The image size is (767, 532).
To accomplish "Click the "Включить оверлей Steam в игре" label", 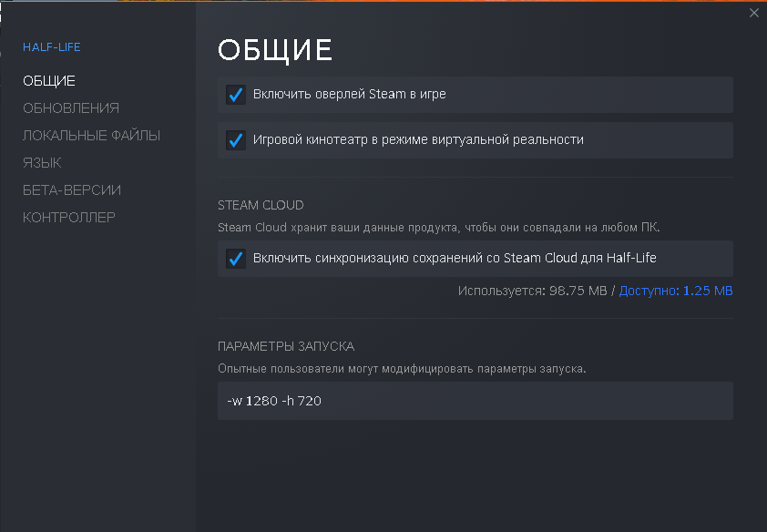I will tap(350, 95).
